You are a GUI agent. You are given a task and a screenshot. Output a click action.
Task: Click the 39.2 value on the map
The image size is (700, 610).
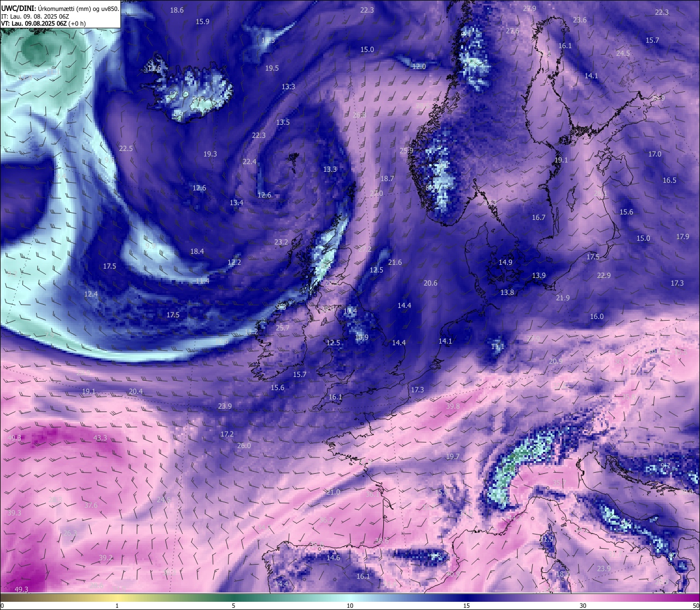[106, 557]
